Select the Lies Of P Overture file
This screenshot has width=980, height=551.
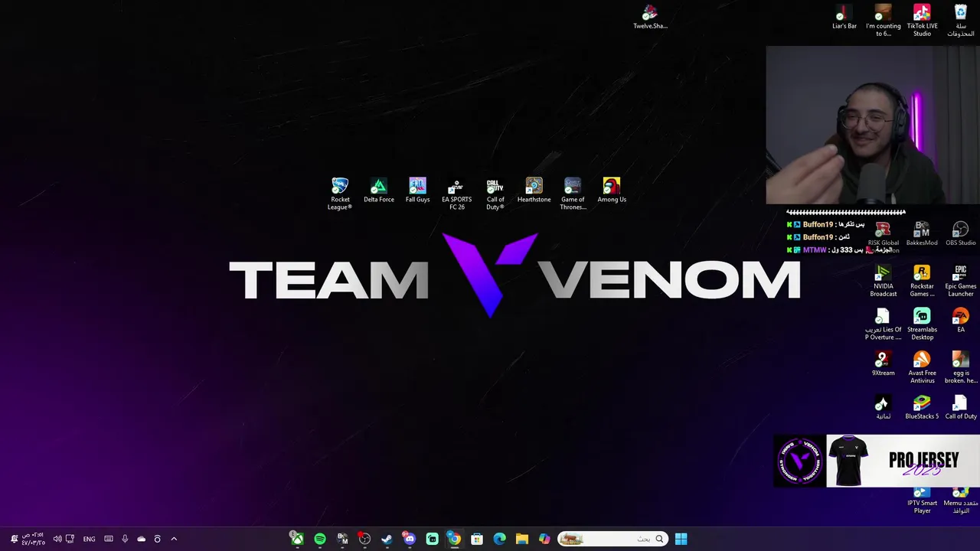[x=884, y=324]
